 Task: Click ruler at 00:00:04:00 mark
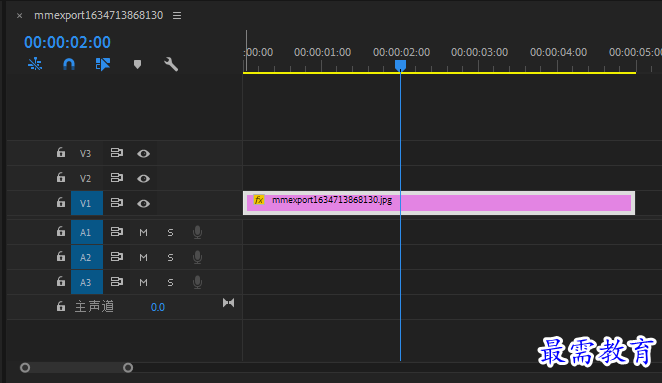click(558, 52)
